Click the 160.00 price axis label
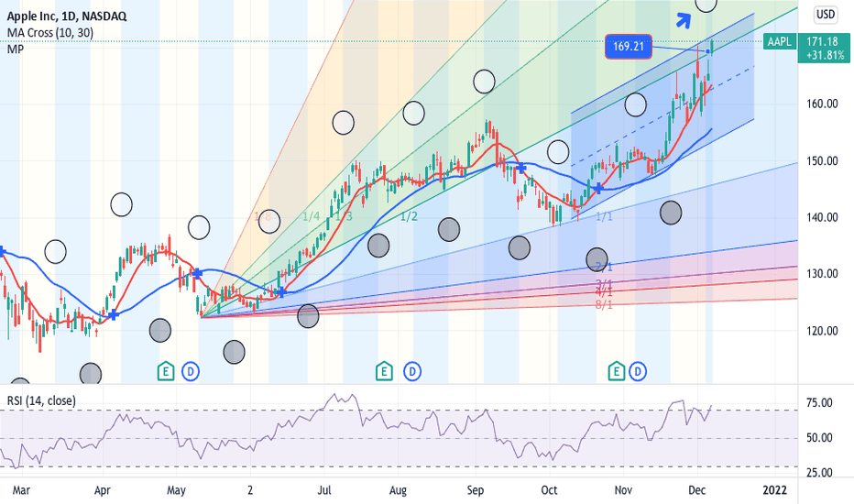854x504 pixels. point(822,104)
